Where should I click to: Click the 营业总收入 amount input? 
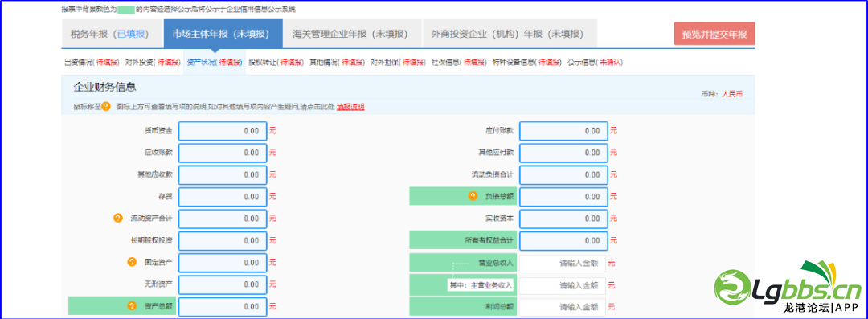coord(563,263)
